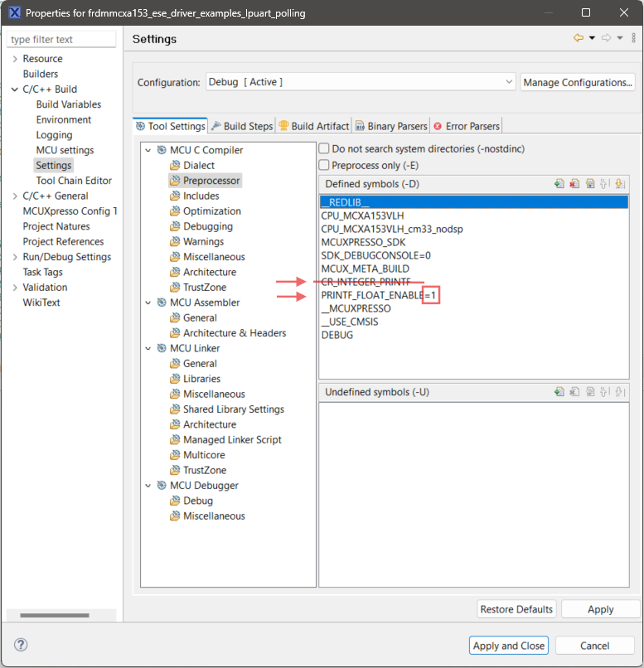Click the Forward navigation arrow icon

606,38
